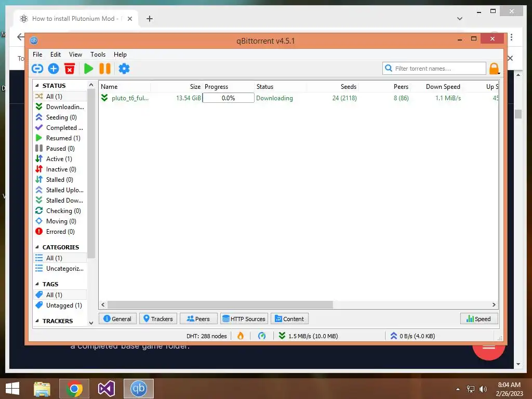Switch to the HTTP Sources tab
The width and height of the screenshot is (532, 399).
point(244,319)
